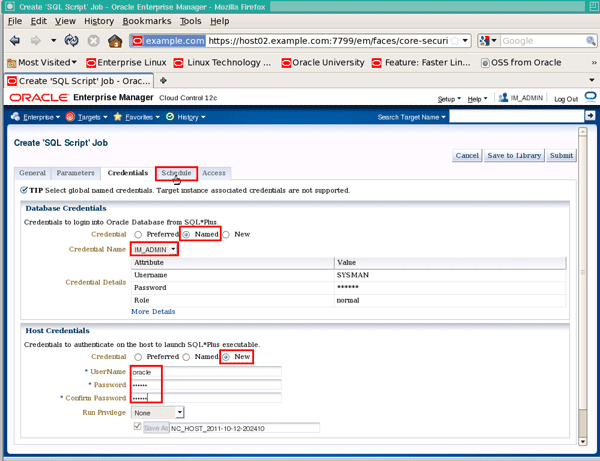This screenshot has width=600, height=461.
Task: Open Search Target Name dropdown
Action: click(412, 117)
